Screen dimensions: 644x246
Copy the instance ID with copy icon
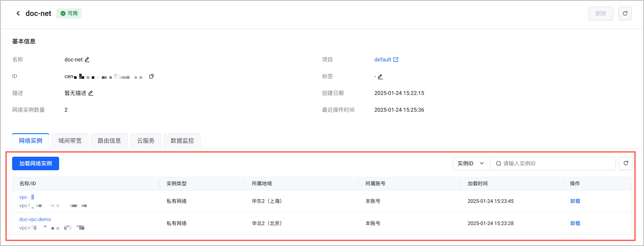(151, 76)
